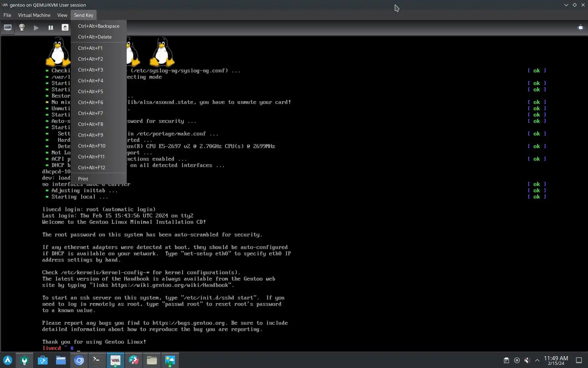The width and height of the screenshot is (588, 368).
Task: Open the clock showing 11:49 AM
Action: coord(556,360)
